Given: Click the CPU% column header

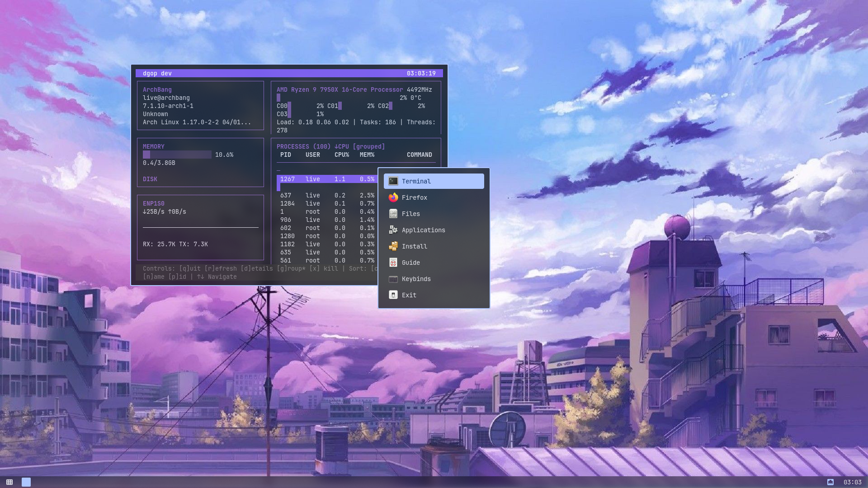Looking at the screenshot, I should pyautogui.click(x=342, y=155).
